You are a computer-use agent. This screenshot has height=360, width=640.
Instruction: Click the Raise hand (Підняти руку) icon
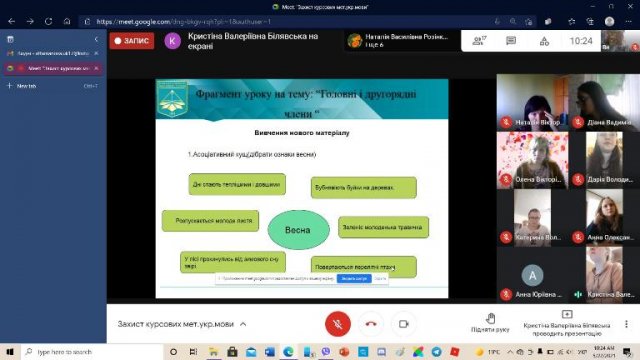(490, 318)
